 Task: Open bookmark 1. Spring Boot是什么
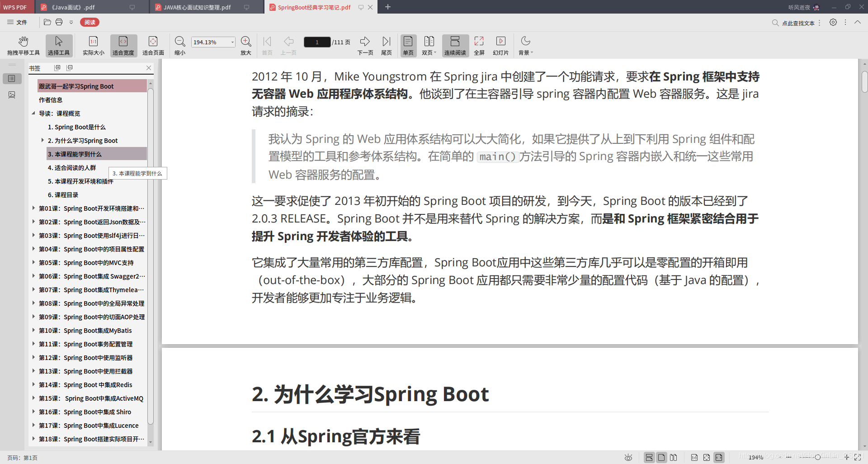coord(77,127)
